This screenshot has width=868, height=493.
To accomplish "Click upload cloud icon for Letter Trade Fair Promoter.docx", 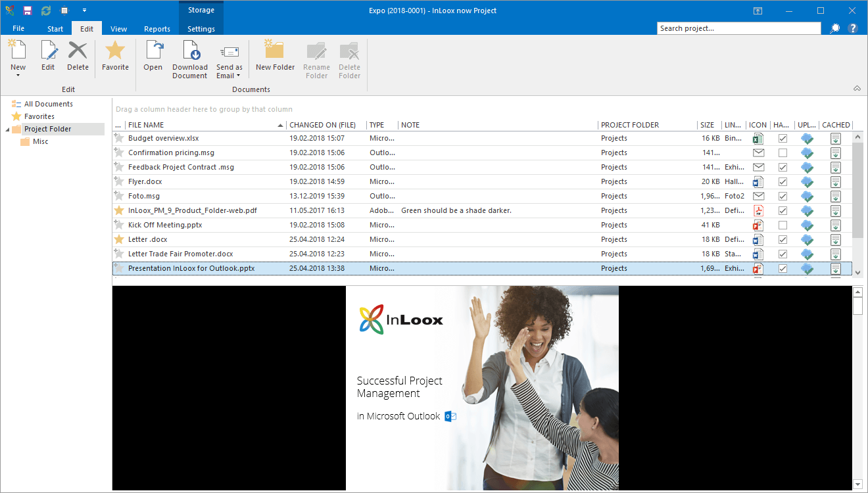I will point(807,254).
